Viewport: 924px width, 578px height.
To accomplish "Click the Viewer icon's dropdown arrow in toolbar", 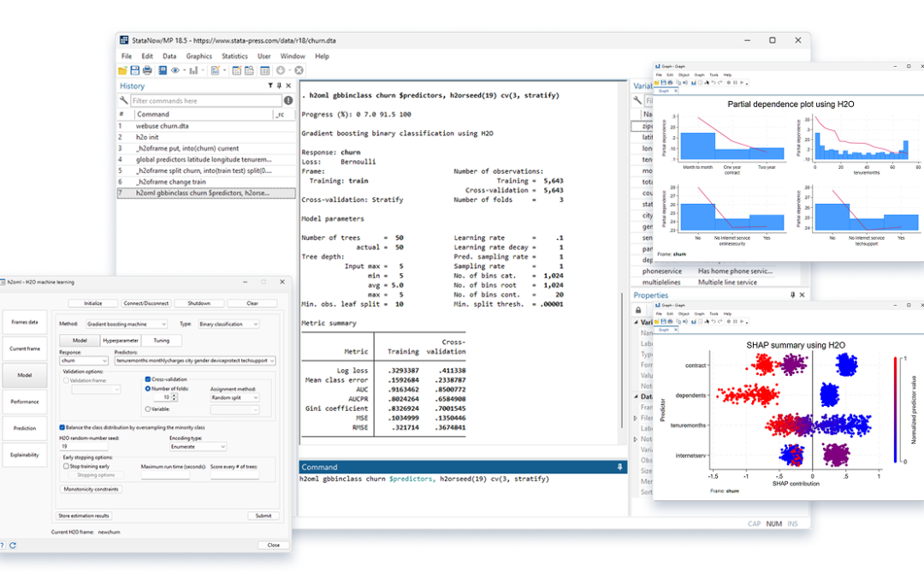I will pos(185,71).
